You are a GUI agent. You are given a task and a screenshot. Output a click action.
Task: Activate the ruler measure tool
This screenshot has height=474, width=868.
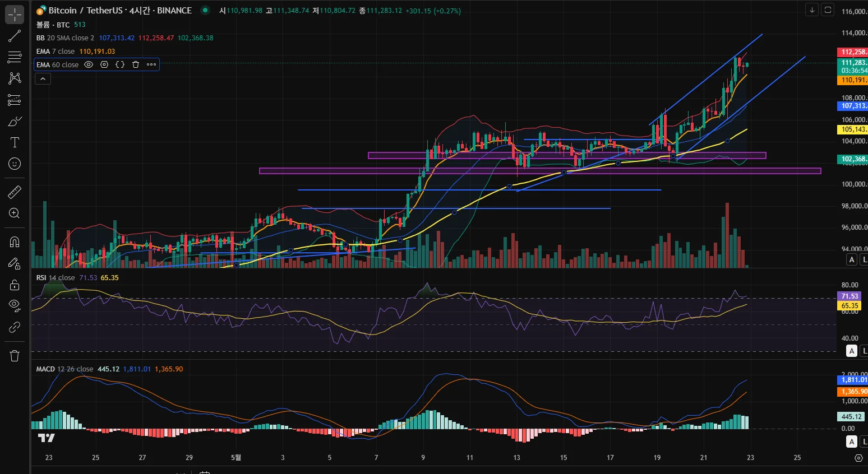[15, 192]
